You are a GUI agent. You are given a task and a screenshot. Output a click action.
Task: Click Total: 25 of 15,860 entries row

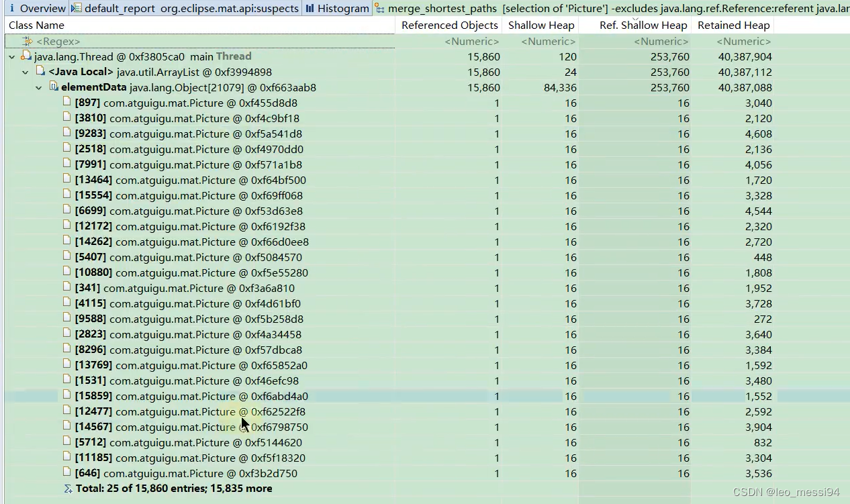(x=174, y=489)
